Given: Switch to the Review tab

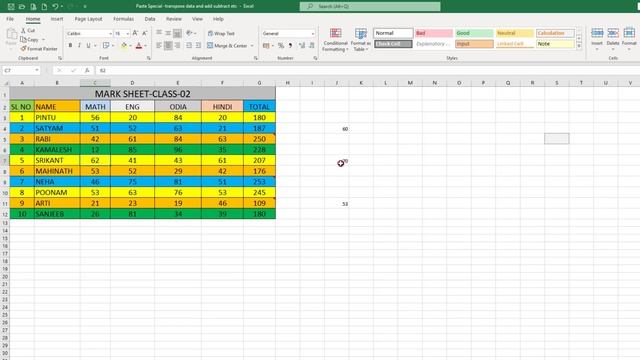Looking at the screenshot, I should [173, 19].
